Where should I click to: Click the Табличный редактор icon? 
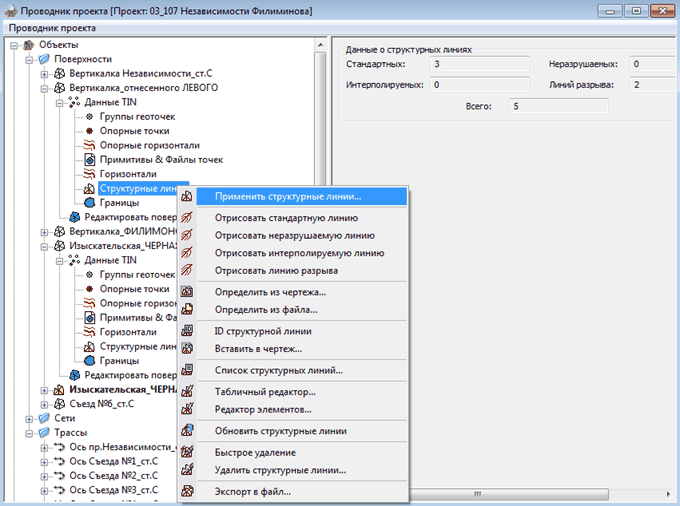click(x=187, y=392)
